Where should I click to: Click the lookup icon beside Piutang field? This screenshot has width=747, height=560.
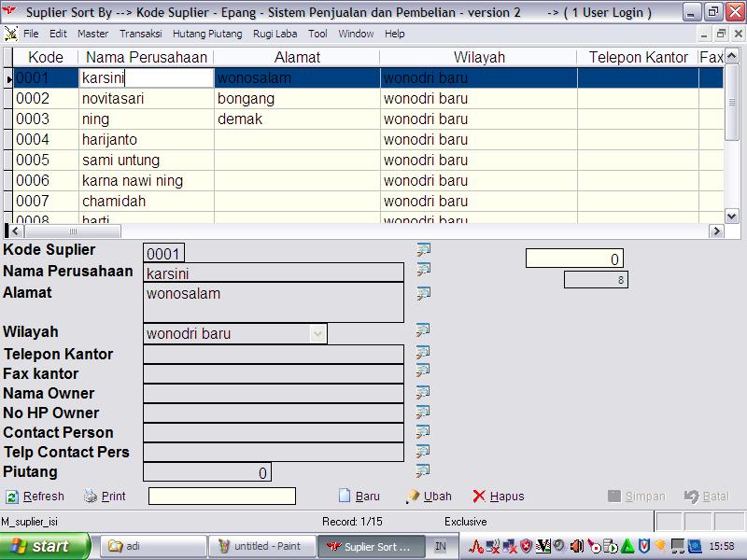click(x=423, y=471)
